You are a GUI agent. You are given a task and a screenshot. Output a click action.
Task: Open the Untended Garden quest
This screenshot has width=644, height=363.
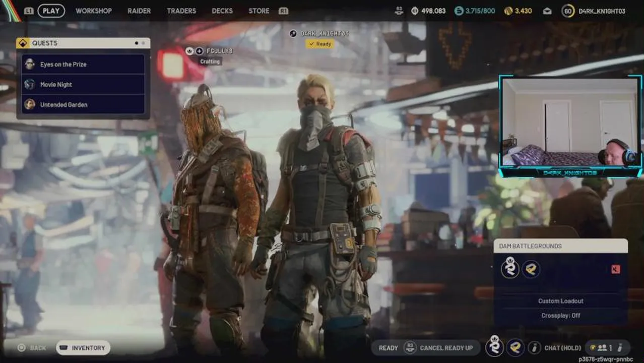tap(84, 104)
